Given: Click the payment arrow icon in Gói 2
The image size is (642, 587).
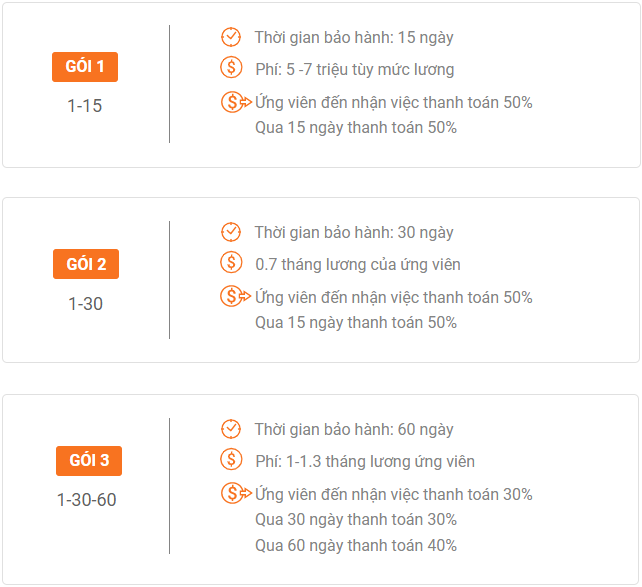Looking at the screenshot, I should coord(234,297).
